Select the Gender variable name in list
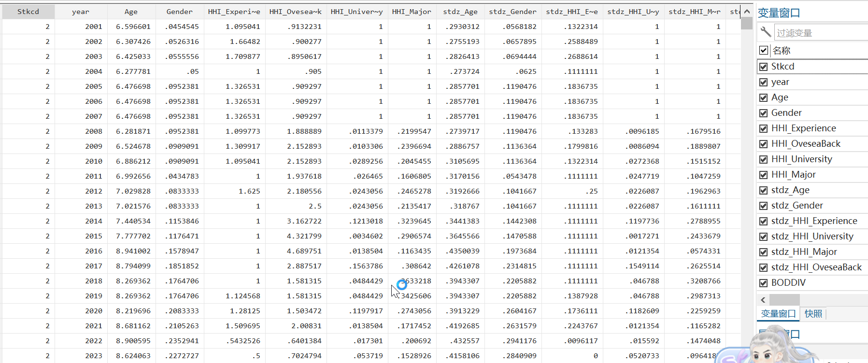This screenshot has width=868, height=363. click(x=786, y=113)
